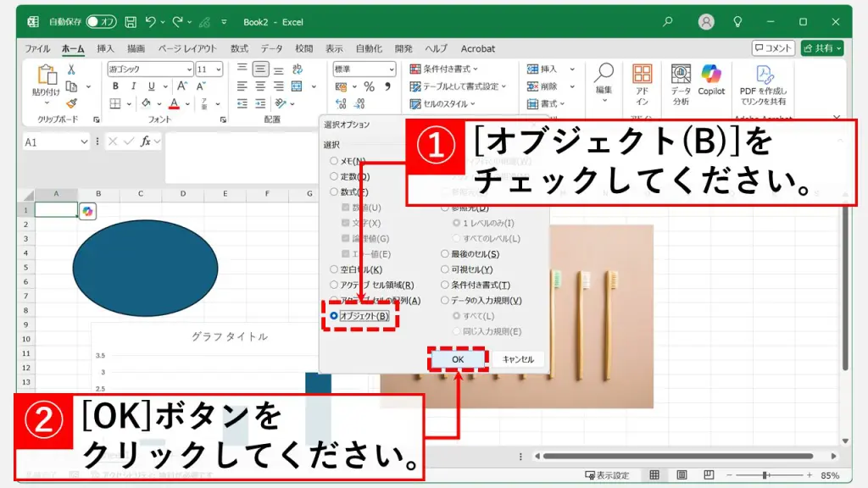This screenshot has width=868, height=488.
Task: Toggle Italic formatting button
Action: (133, 86)
